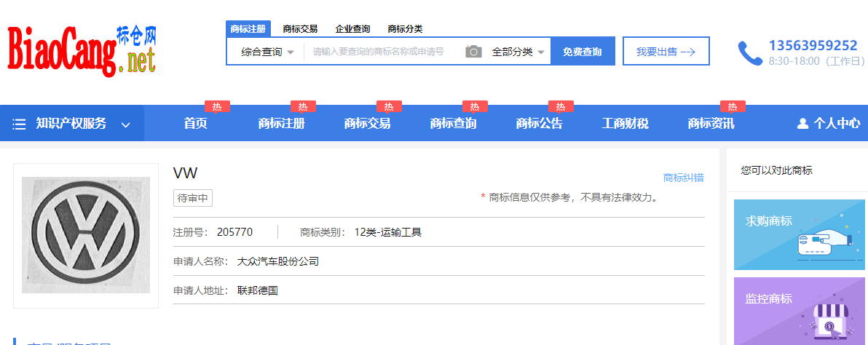Click the blue phone handset icon

tap(749, 52)
